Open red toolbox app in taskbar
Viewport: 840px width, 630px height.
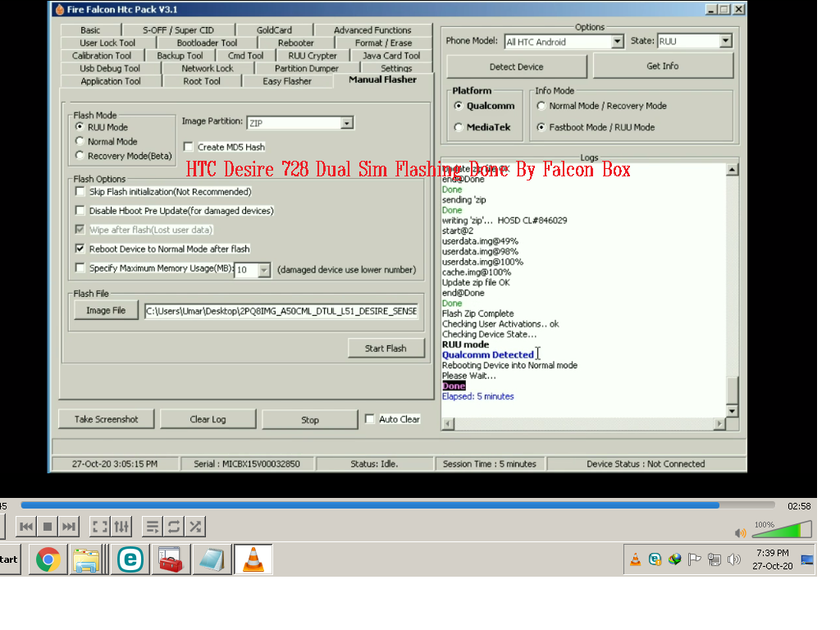(171, 559)
